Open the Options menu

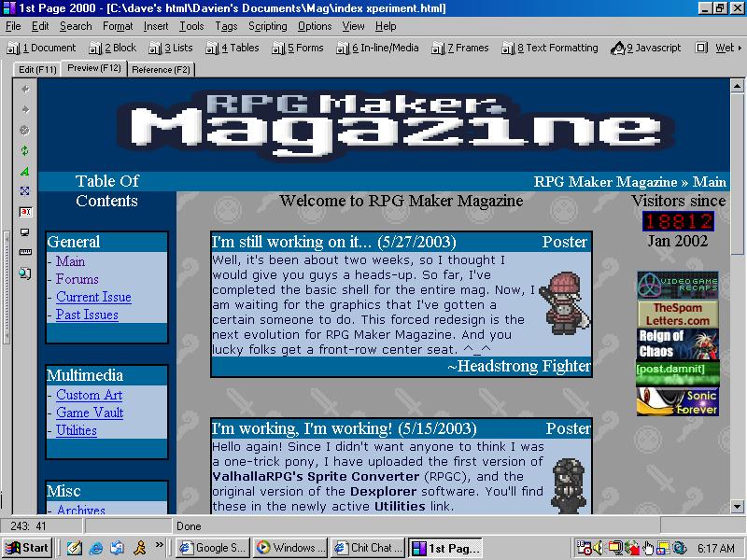tap(315, 26)
